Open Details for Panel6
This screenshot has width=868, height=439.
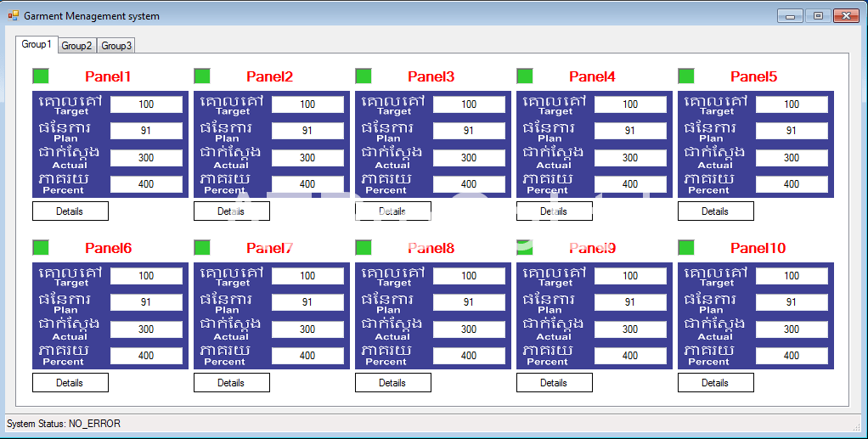point(70,383)
